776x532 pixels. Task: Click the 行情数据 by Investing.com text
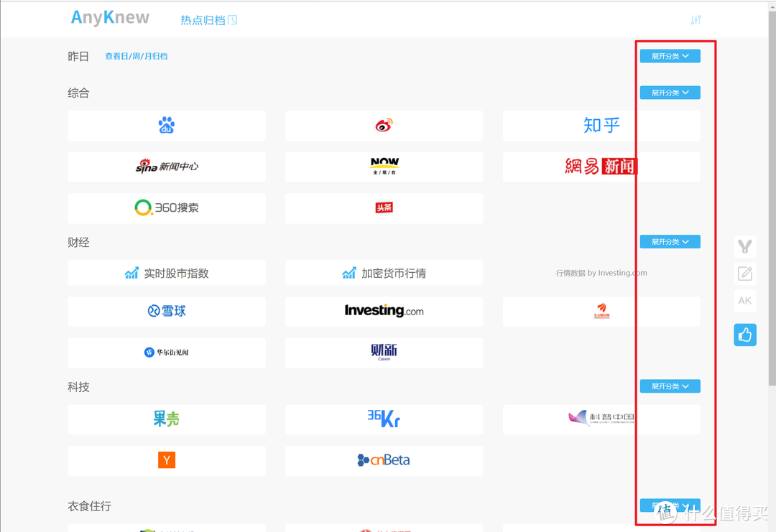(x=601, y=273)
